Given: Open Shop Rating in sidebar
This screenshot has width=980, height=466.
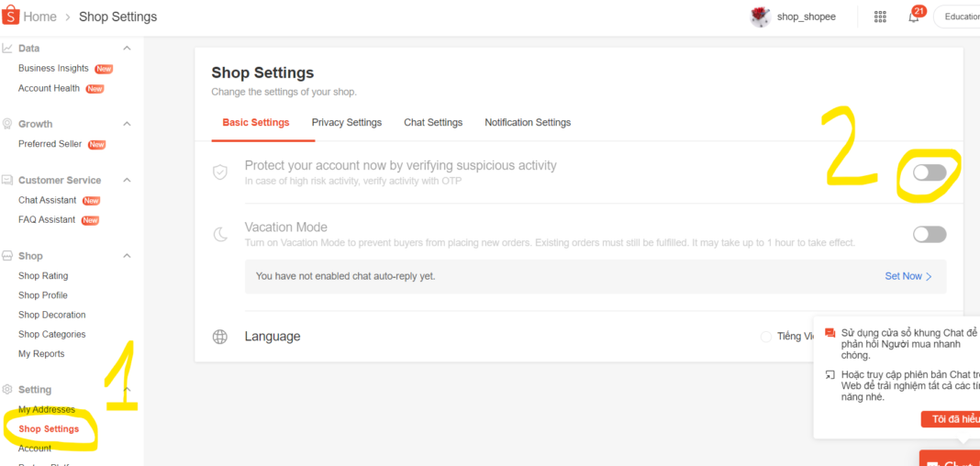Looking at the screenshot, I should coord(43,275).
